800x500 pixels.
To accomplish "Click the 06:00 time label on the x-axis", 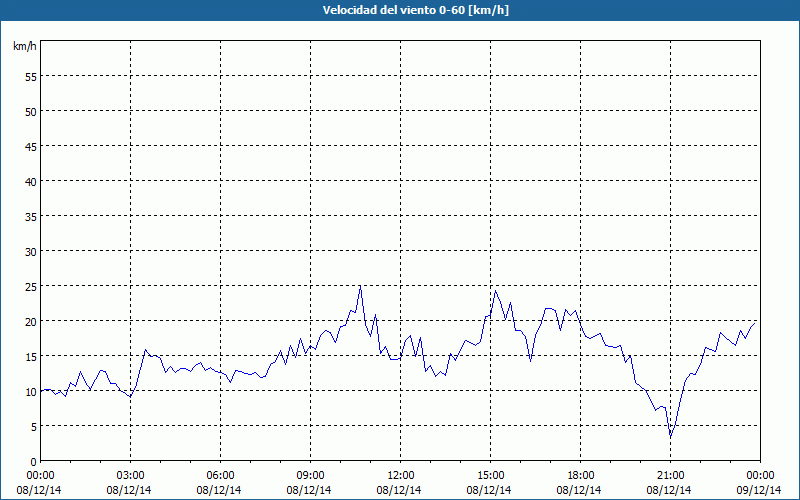I will click(220, 476).
